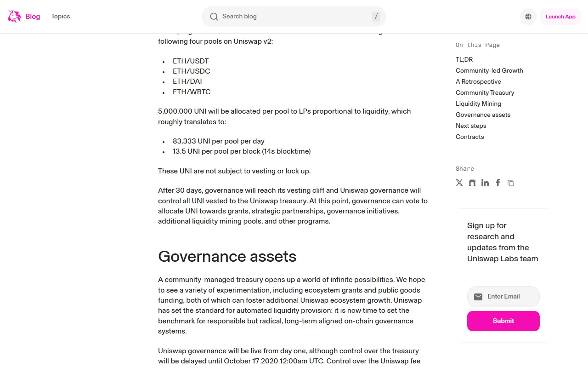The image size is (588, 368).
Task: Jump to Governance assets in sidebar
Action: tap(483, 115)
